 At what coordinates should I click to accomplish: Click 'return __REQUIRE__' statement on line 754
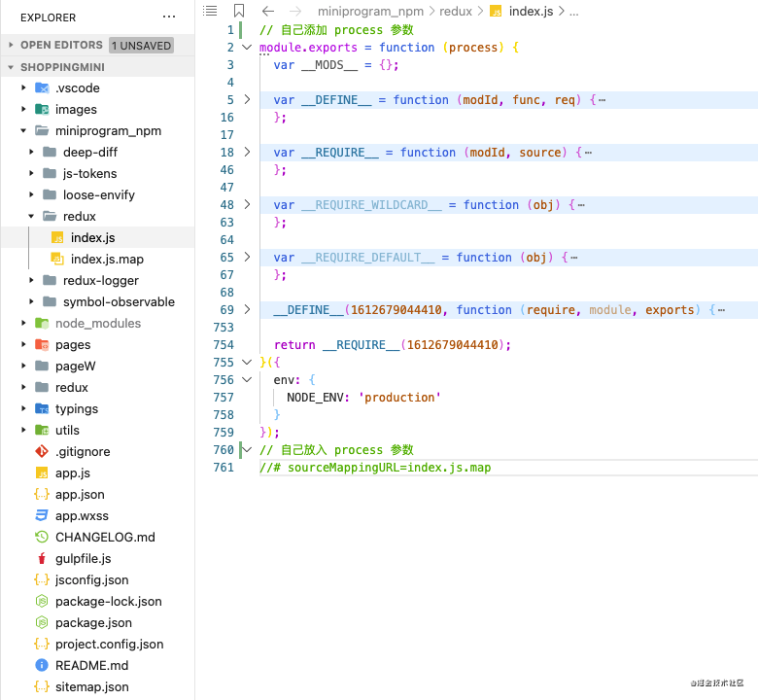click(x=392, y=345)
